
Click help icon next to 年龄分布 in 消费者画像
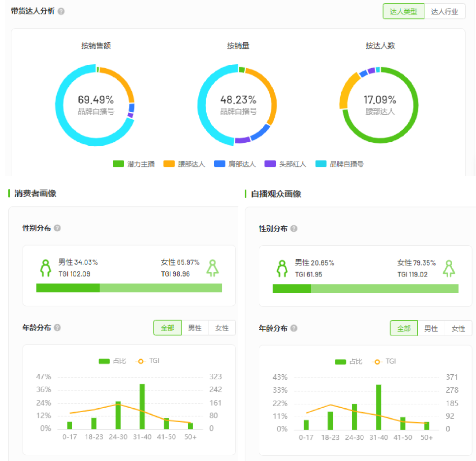(57, 328)
